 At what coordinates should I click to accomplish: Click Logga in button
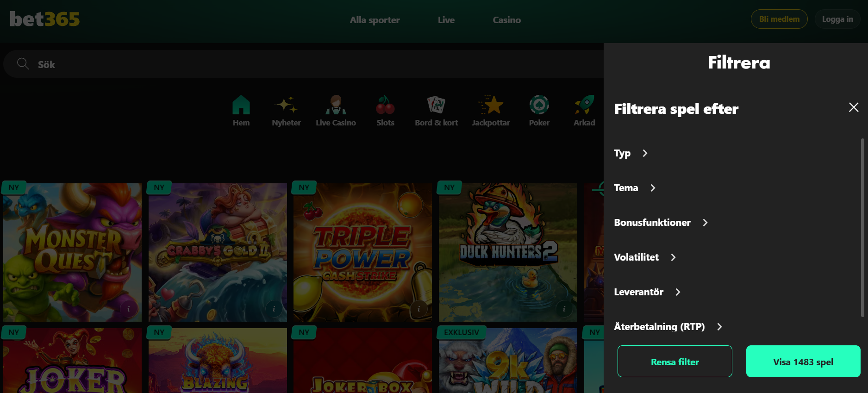coord(837,19)
